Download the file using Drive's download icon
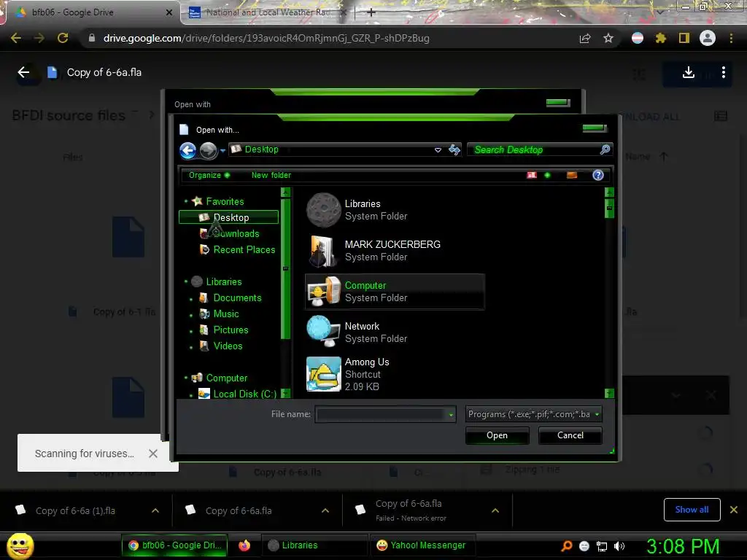 coord(689,72)
